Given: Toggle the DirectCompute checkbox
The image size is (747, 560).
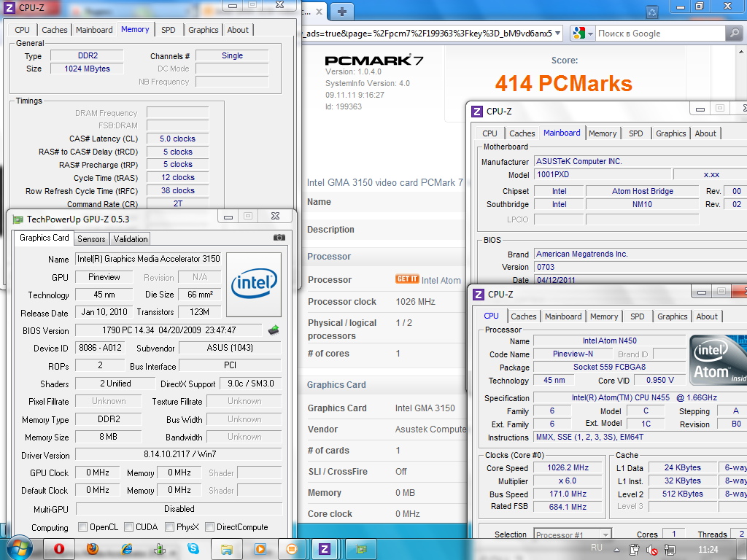Looking at the screenshot, I should (x=209, y=526).
